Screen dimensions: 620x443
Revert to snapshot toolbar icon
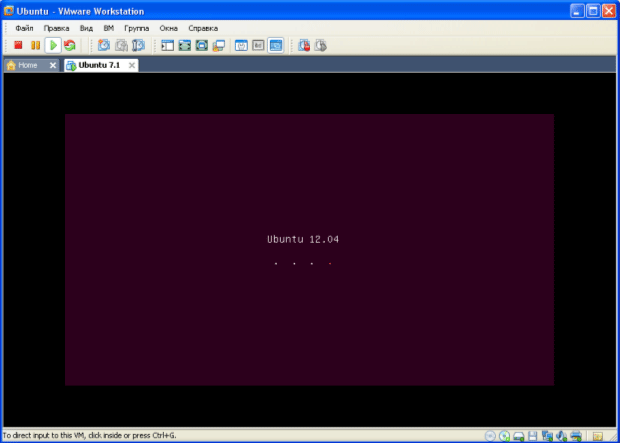click(121, 45)
